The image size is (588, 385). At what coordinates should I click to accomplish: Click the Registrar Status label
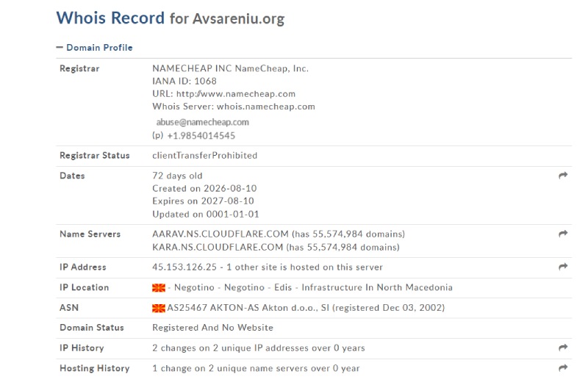(95, 155)
